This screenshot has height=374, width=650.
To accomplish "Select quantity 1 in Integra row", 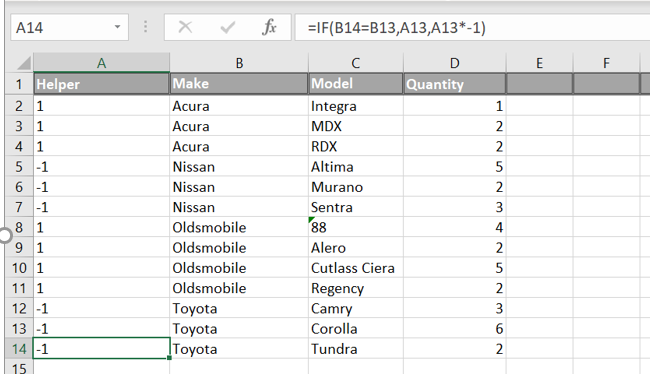I will click(455, 106).
